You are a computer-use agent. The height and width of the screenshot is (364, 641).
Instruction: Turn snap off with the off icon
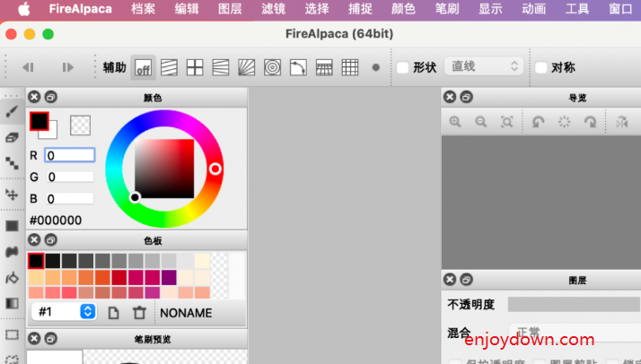[143, 67]
